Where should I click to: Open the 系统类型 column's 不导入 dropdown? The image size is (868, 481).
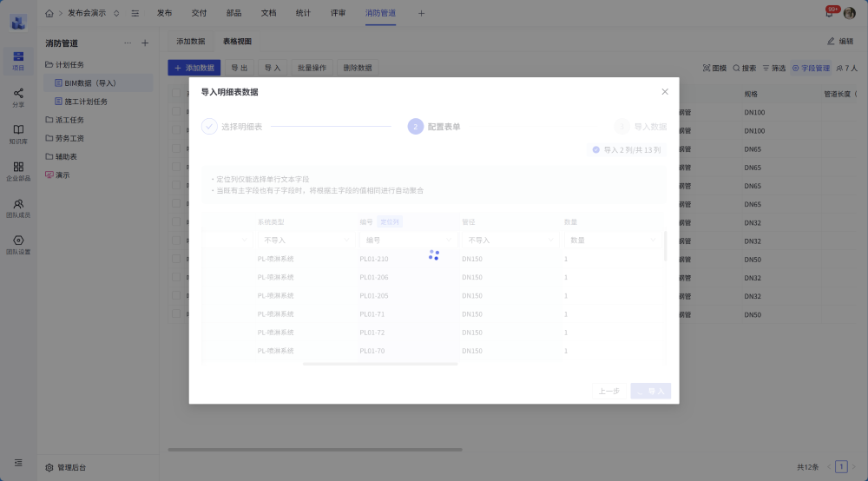coord(305,240)
